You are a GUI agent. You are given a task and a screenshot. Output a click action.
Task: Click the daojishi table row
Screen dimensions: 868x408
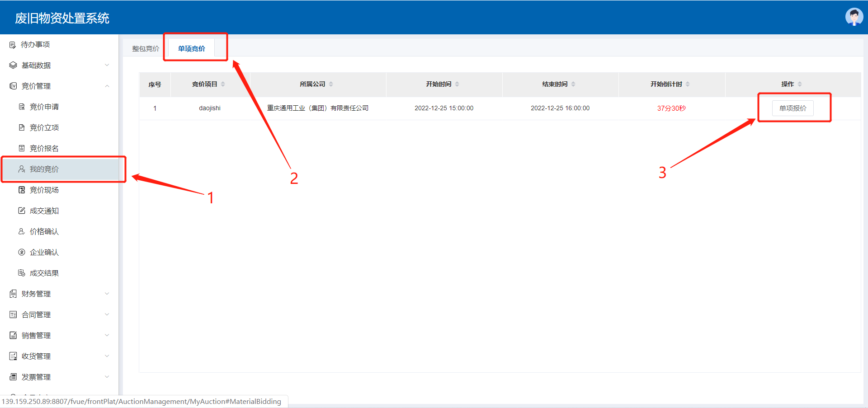210,108
